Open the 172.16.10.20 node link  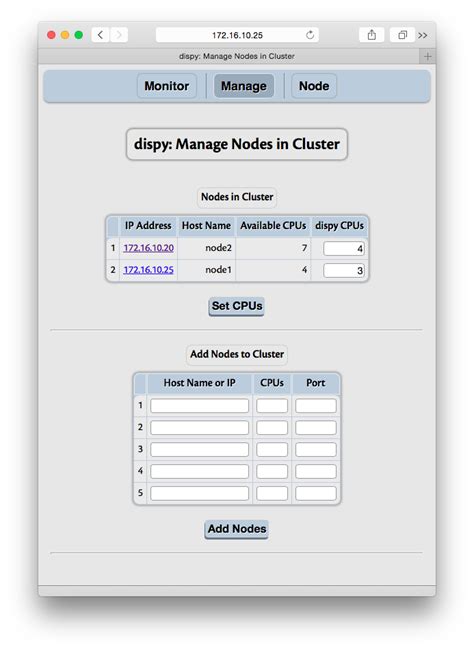click(x=149, y=248)
